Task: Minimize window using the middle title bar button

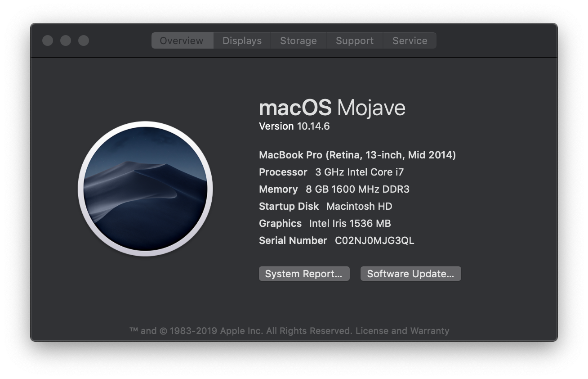Action: click(66, 41)
